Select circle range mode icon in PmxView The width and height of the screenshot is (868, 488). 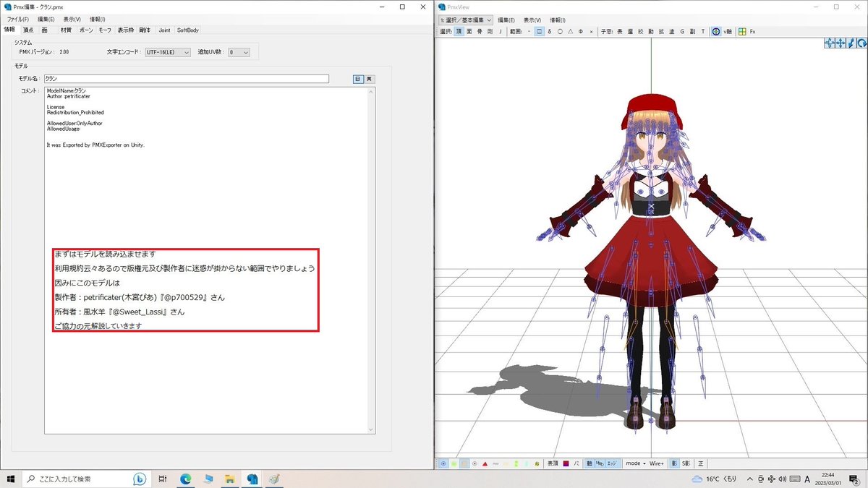(x=560, y=31)
